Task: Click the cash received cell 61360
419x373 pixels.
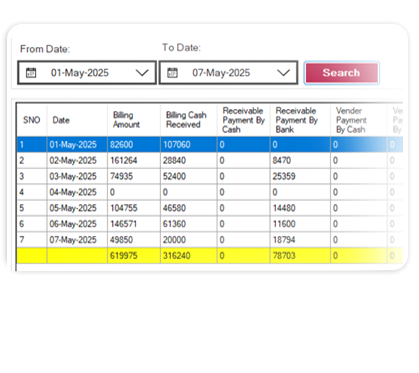Action: pyautogui.click(x=189, y=224)
